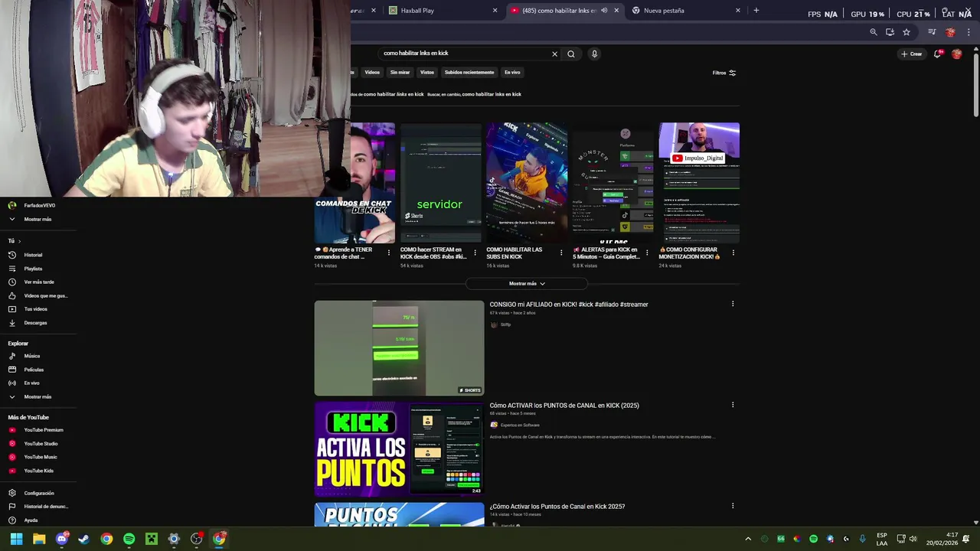Screen dimensions: 980x551
Task: Open the YouTube account avatar menu
Action: click(x=956, y=54)
